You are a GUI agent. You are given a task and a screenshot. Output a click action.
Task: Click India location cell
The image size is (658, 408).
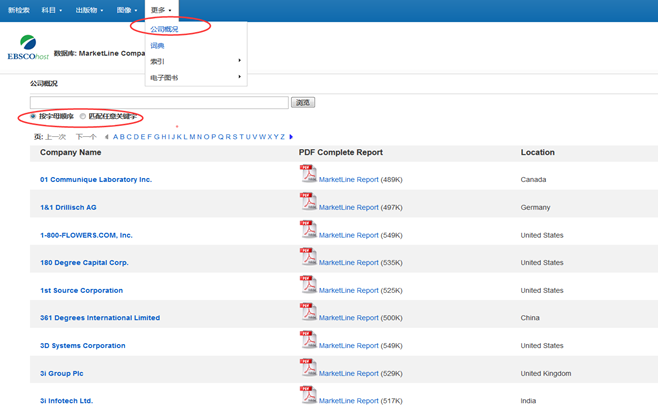pyautogui.click(x=528, y=401)
